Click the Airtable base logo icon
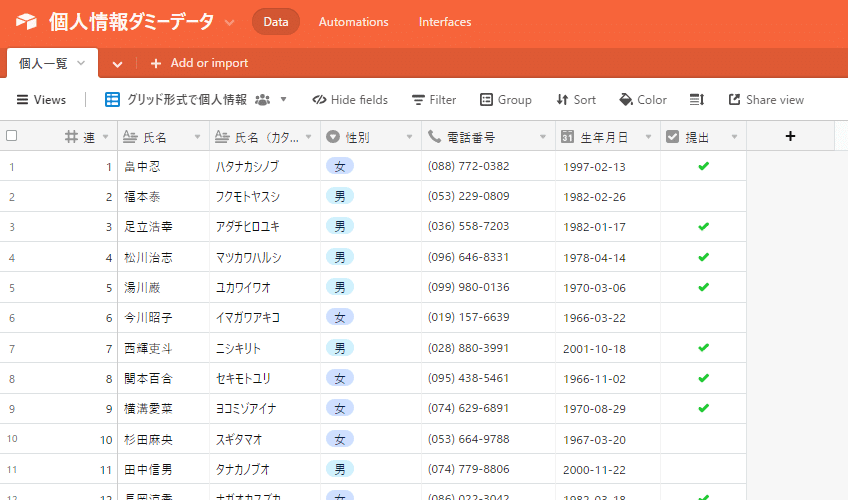Screen dimensions: 848x500 point(26,22)
